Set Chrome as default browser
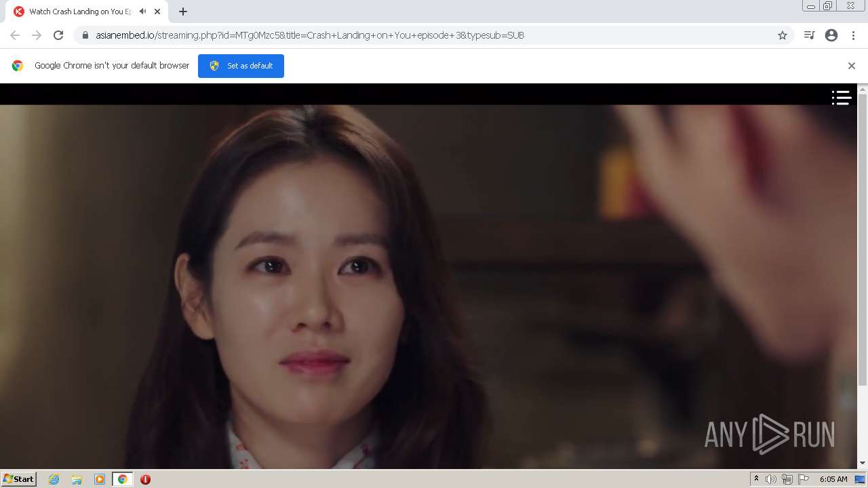The image size is (868, 488). point(241,66)
